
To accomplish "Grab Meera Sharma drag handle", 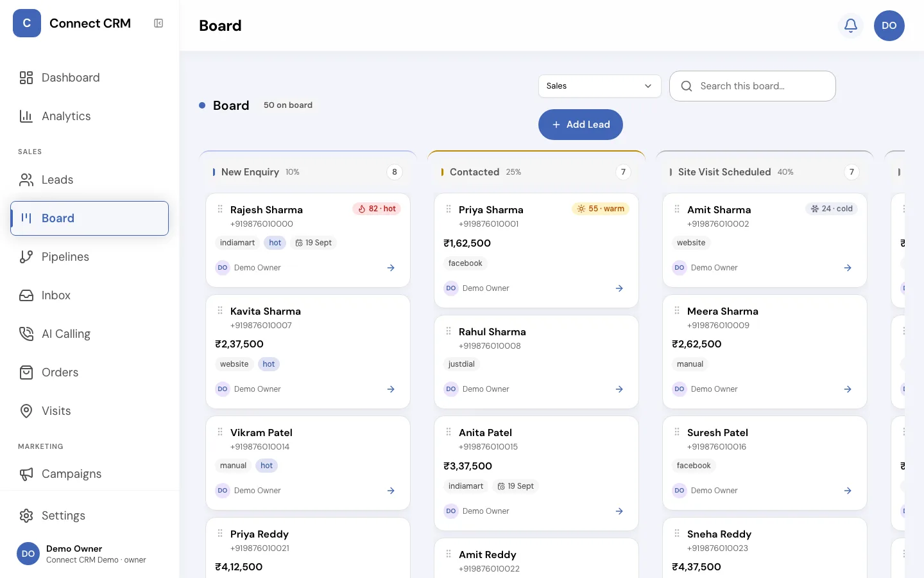I will point(677,310).
